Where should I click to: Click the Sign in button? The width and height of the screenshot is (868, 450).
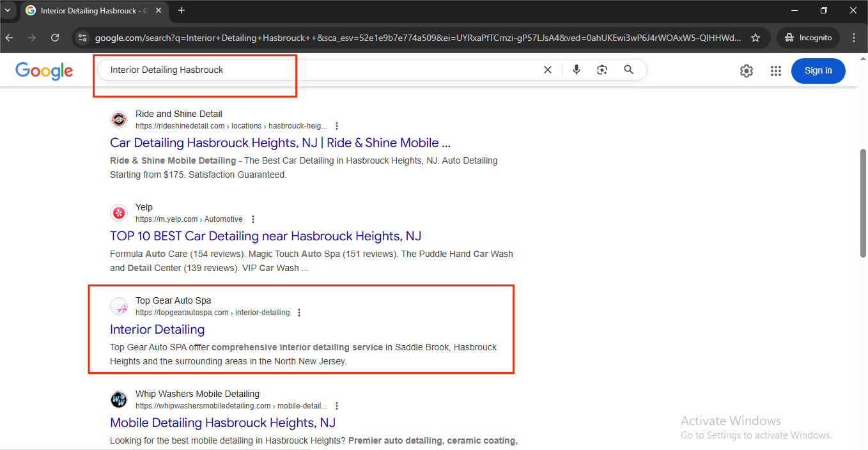coord(818,71)
